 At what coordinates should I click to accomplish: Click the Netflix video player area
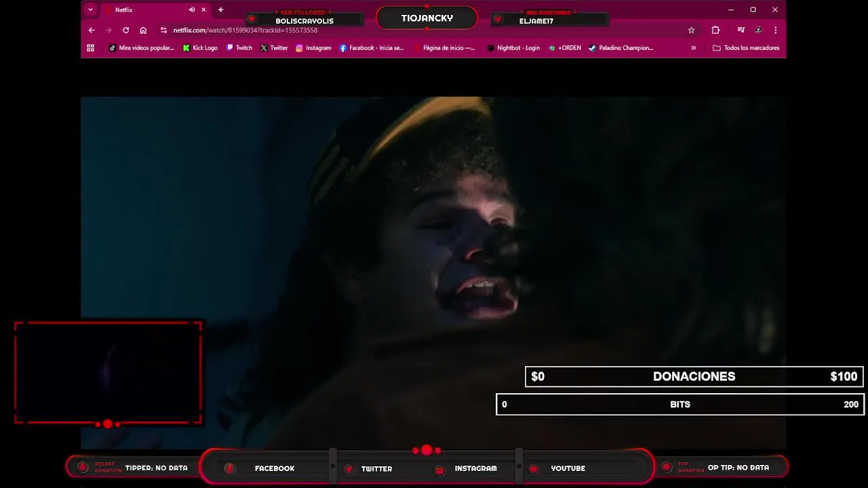pos(433,272)
